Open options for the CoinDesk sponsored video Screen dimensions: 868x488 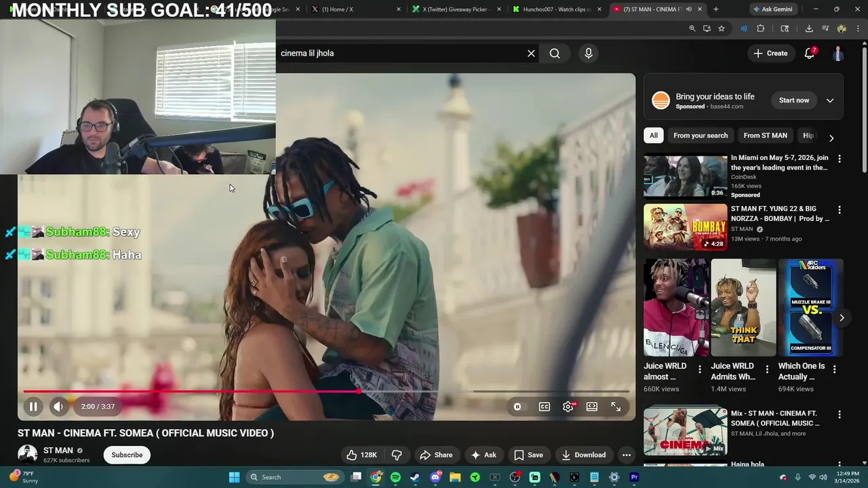point(840,159)
